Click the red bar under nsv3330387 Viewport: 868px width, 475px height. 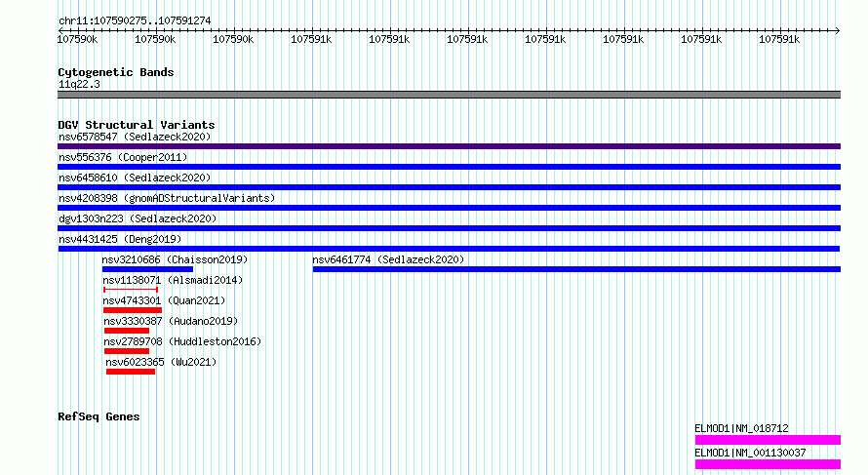(x=127, y=331)
